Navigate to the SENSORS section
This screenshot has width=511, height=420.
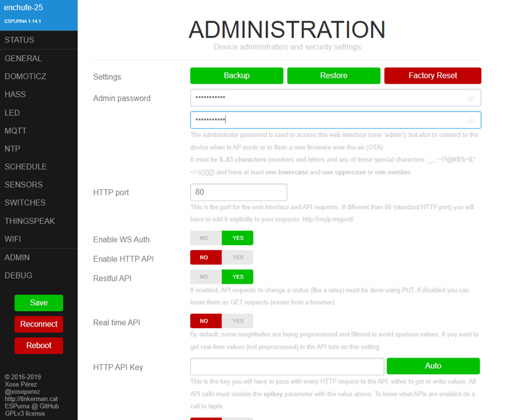pyautogui.click(x=24, y=185)
